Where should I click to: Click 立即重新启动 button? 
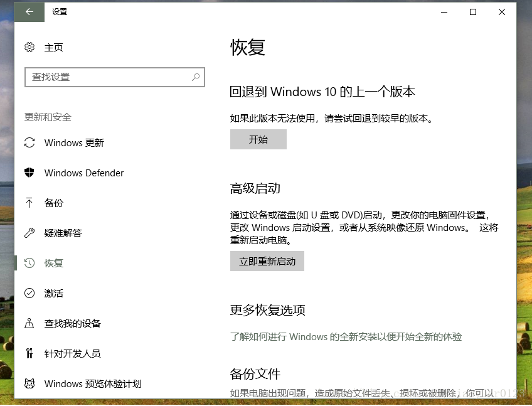tap(267, 261)
